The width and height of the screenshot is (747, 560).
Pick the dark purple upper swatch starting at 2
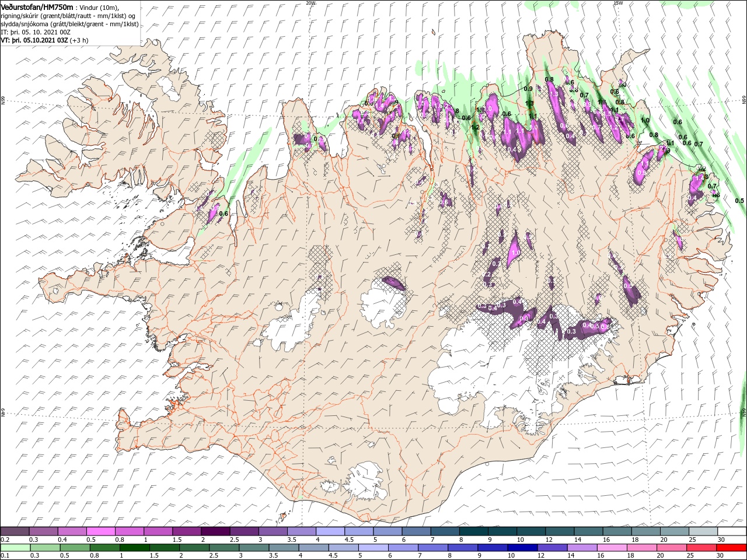point(215,531)
